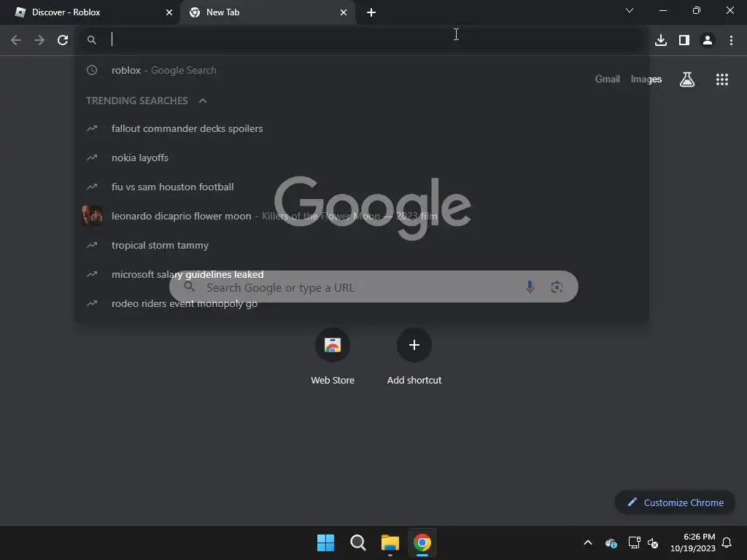
Task: Search by image with Google Lens icon
Action: (x=557, y=287)
